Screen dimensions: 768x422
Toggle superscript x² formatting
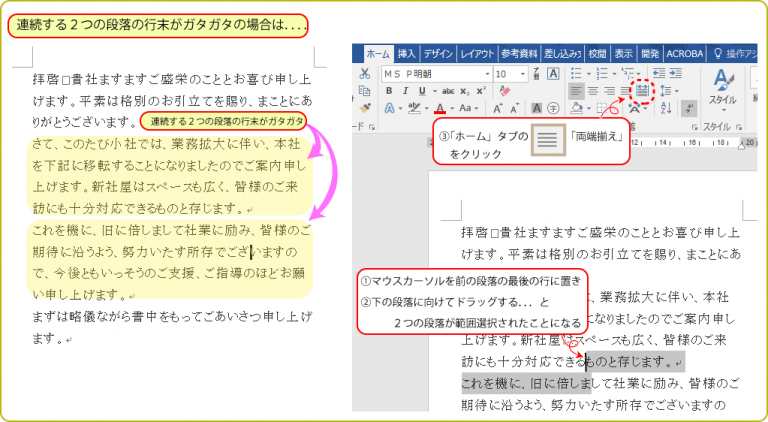click(481, 91)
